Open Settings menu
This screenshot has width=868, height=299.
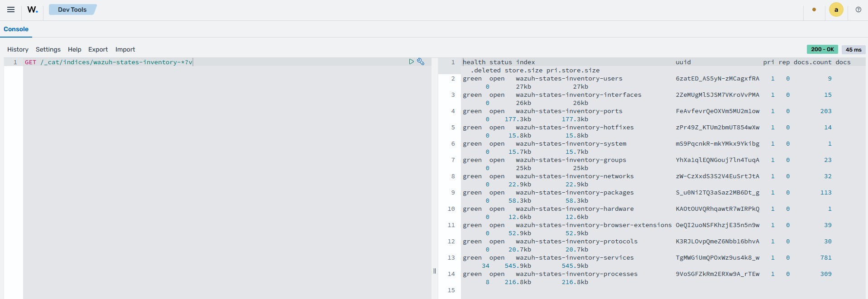pos(48,49)
